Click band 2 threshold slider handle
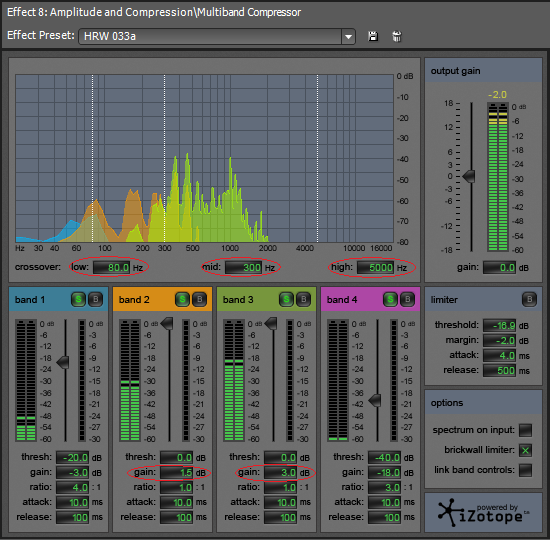This screenshot has height=540, width=550. pos(167,324)
